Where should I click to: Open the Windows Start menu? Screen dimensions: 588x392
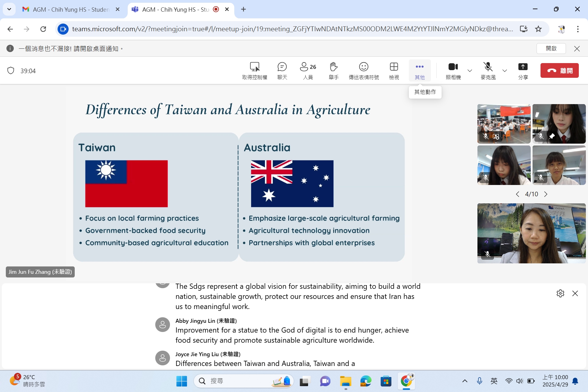tap(182, 381)
